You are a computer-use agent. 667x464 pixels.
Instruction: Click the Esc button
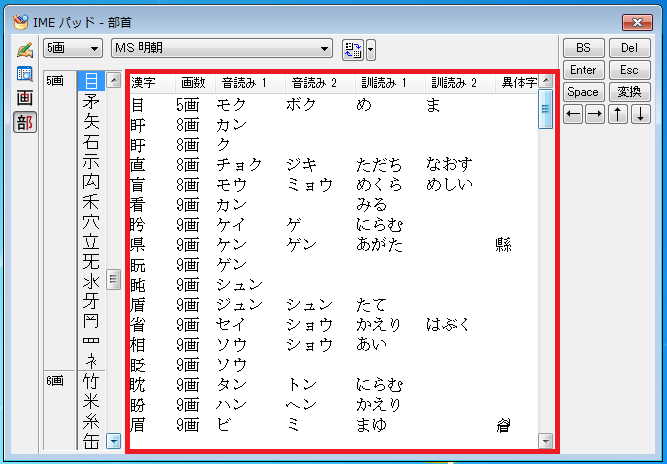(x=630, y=70)
